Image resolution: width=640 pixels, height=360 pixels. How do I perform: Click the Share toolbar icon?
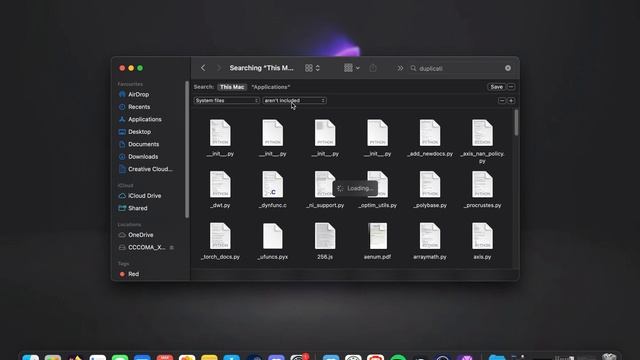coord(373,68)
